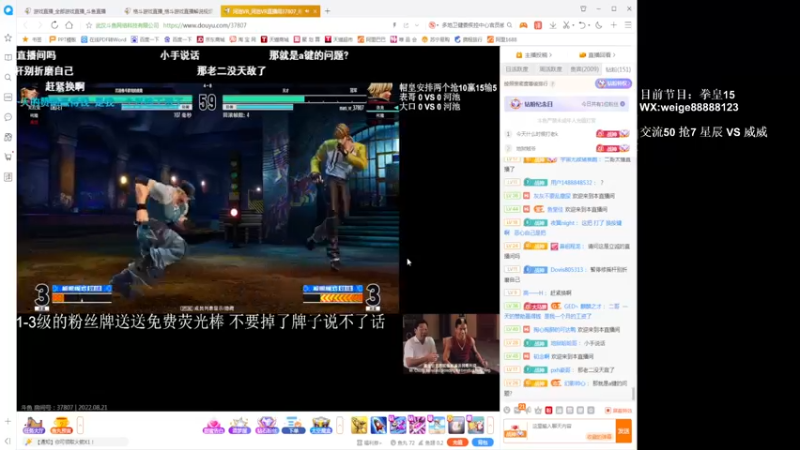Go to browser home page icon
The image size is (800, 450).
tap(69, 25)
